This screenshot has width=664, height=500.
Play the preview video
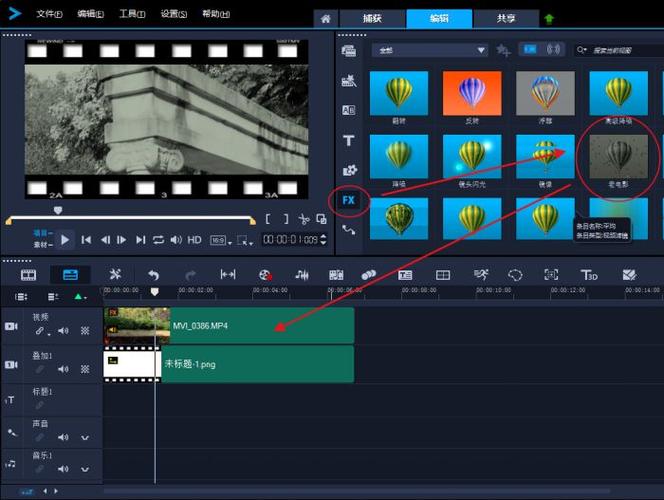point(65,240)
